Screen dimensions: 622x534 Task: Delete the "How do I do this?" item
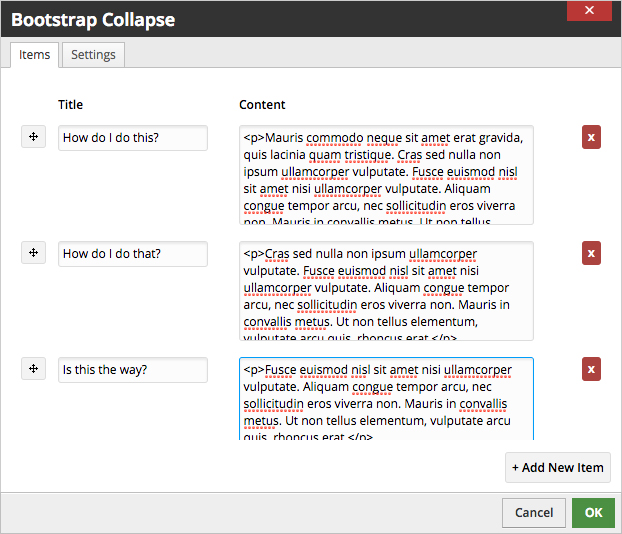pos(591,138)
